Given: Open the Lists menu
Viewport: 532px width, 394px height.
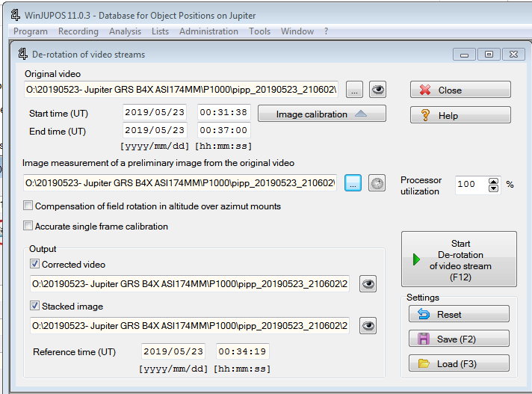Looking at the screenshot, I should tap(160, 31).
